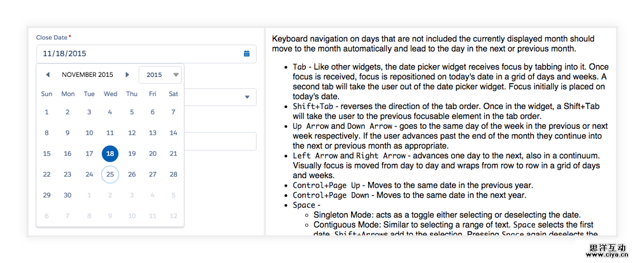
Task: Open the 2015 year dropdown
Action: 160,75
